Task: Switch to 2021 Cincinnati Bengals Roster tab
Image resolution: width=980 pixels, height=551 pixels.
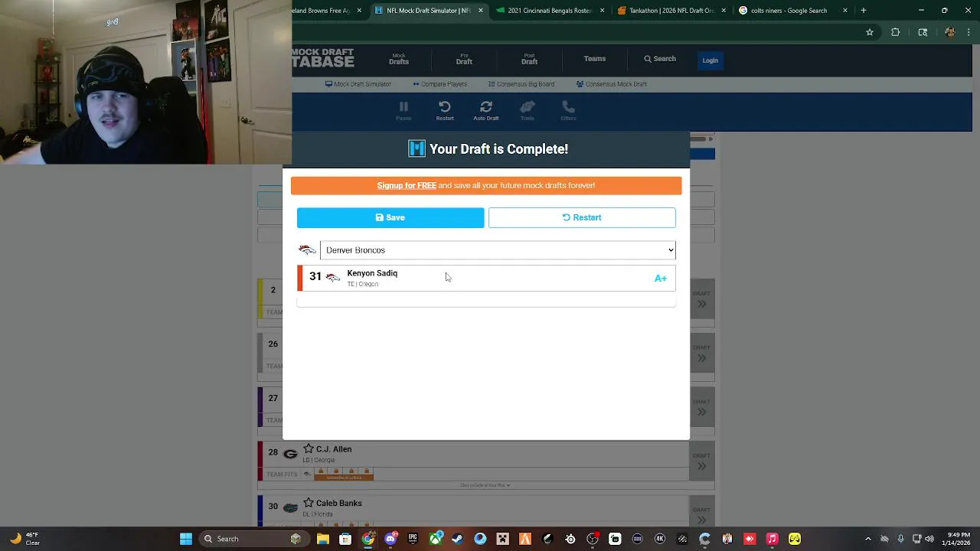Action: [x=549, y=11]
